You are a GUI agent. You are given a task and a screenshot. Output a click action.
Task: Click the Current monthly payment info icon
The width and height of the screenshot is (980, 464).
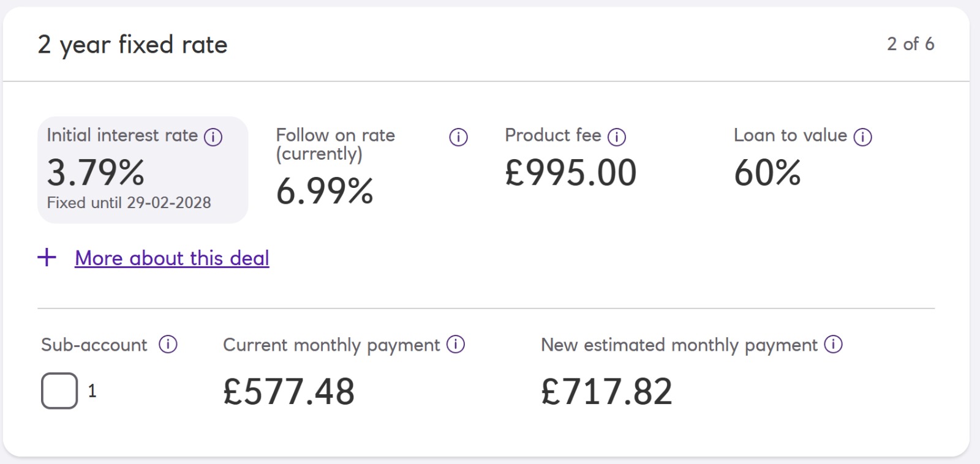tap(455, 345)
